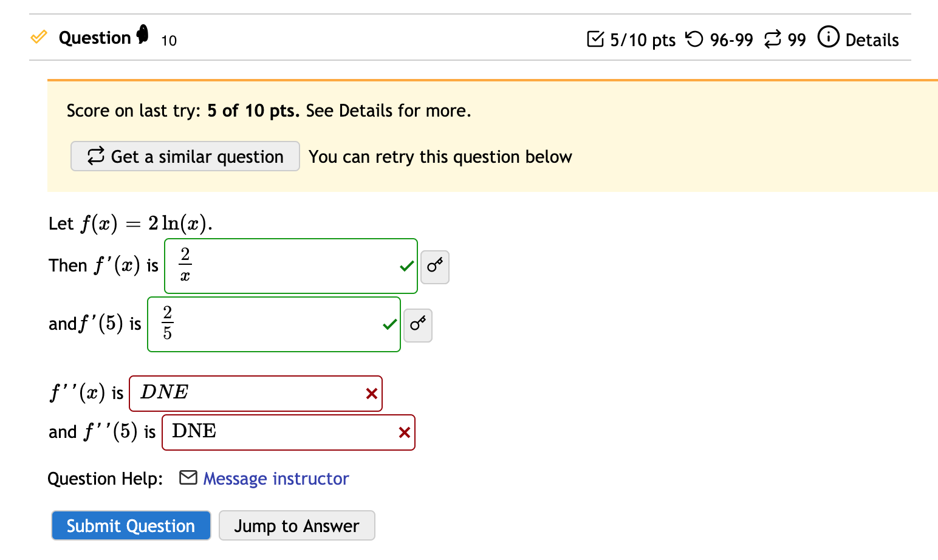
Task: Click the Get a similar question button
Action: coord(185,156)
